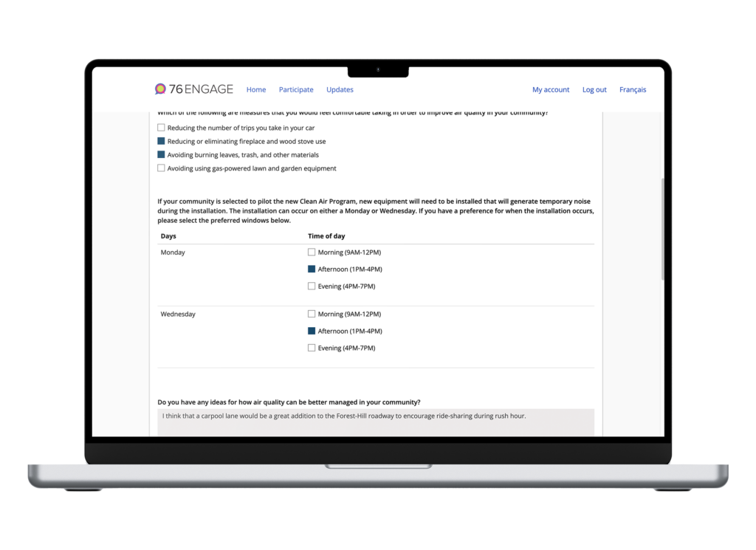This screenshot has height=550, width=756.
Task: Select Monday Morning (9AM-12PM) checkbox
Action: pyautogui.click(x=312, y=252)
